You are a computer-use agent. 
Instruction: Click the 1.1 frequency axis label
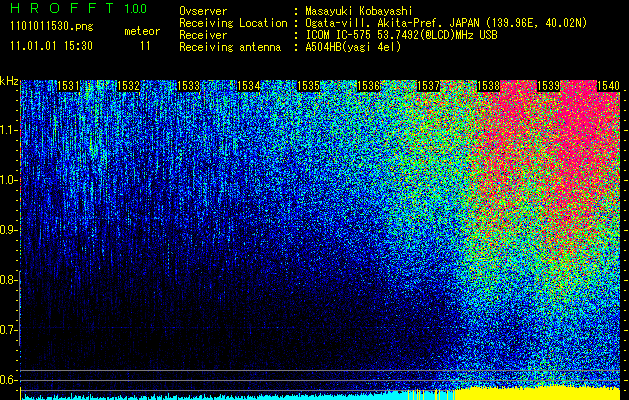[8, 130]
